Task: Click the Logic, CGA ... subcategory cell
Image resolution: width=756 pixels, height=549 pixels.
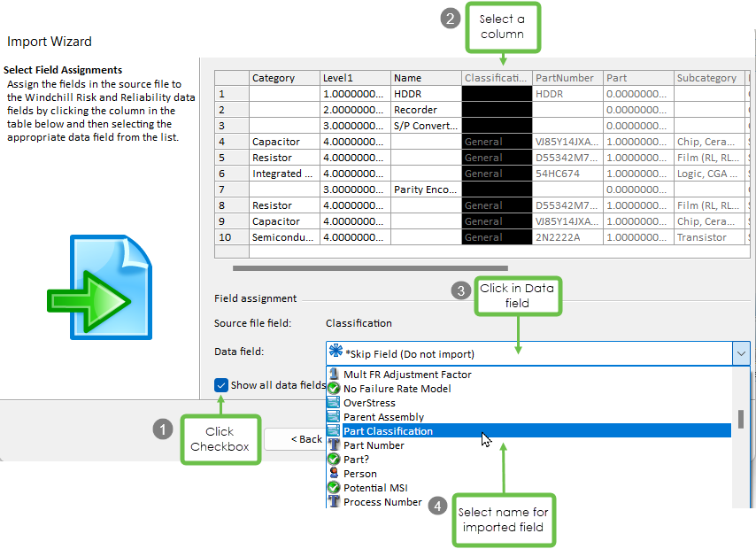Action: click(709, 174)
